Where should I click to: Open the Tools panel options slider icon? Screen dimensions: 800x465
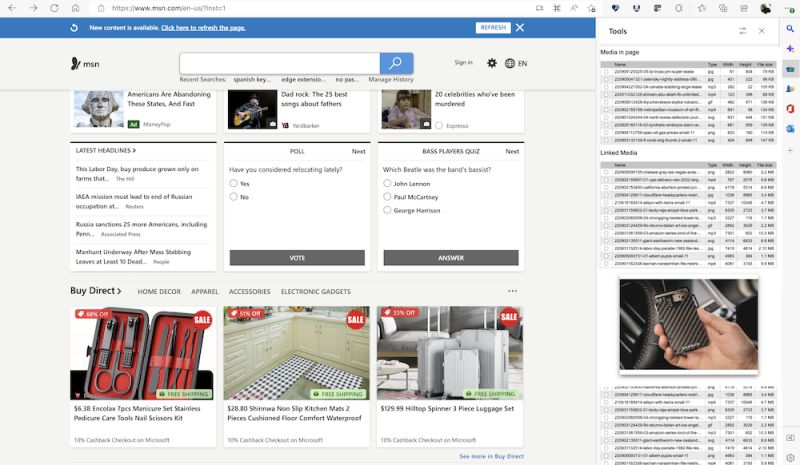(x=742, y=31)
